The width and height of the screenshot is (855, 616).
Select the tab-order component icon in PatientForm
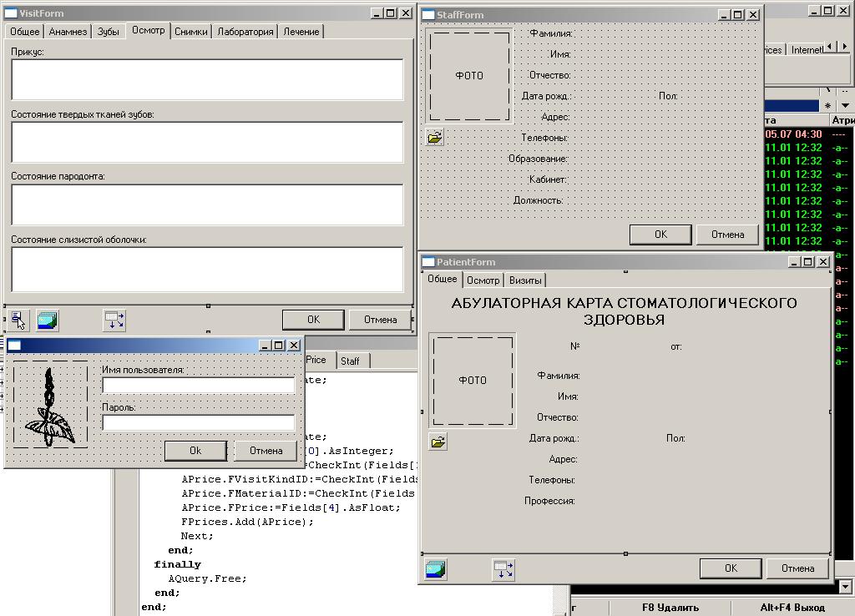tap(503, 569)
